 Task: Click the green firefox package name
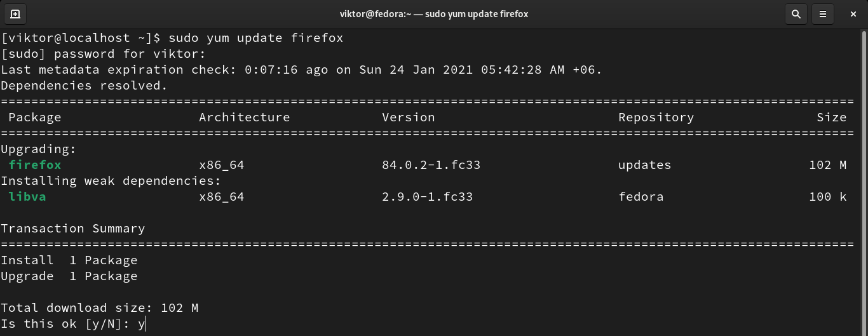[x=35, y=165]
